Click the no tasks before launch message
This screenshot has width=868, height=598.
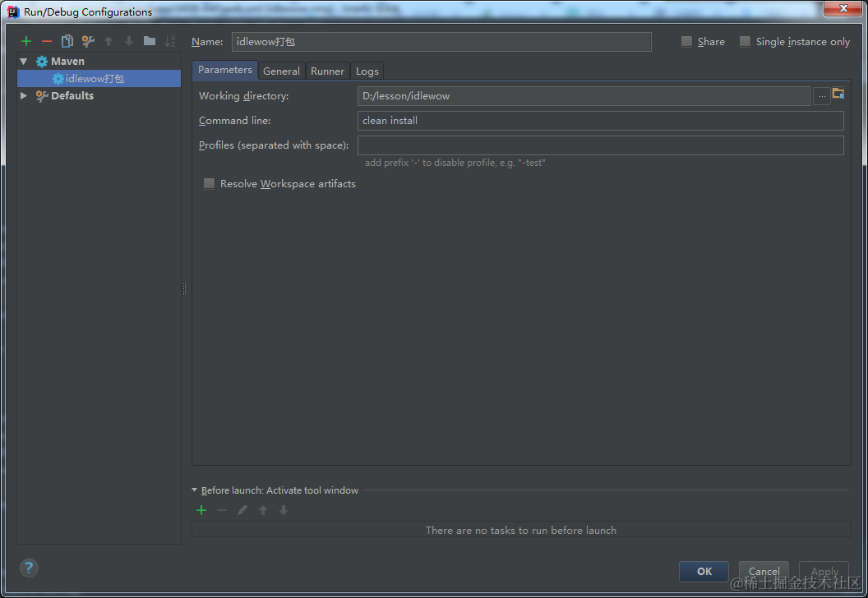pos(521,530)
